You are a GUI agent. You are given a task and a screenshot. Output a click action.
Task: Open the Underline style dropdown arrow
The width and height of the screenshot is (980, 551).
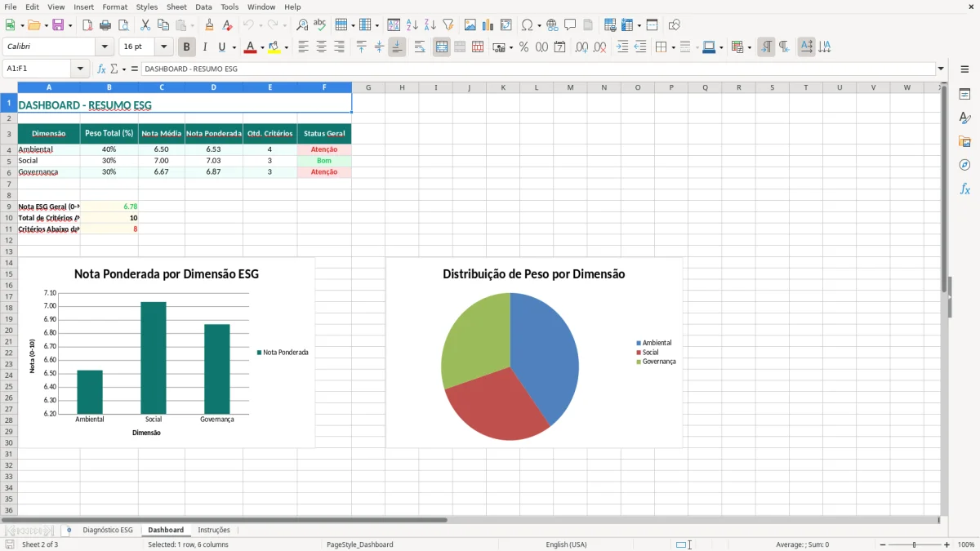click(x=234, y=47)
